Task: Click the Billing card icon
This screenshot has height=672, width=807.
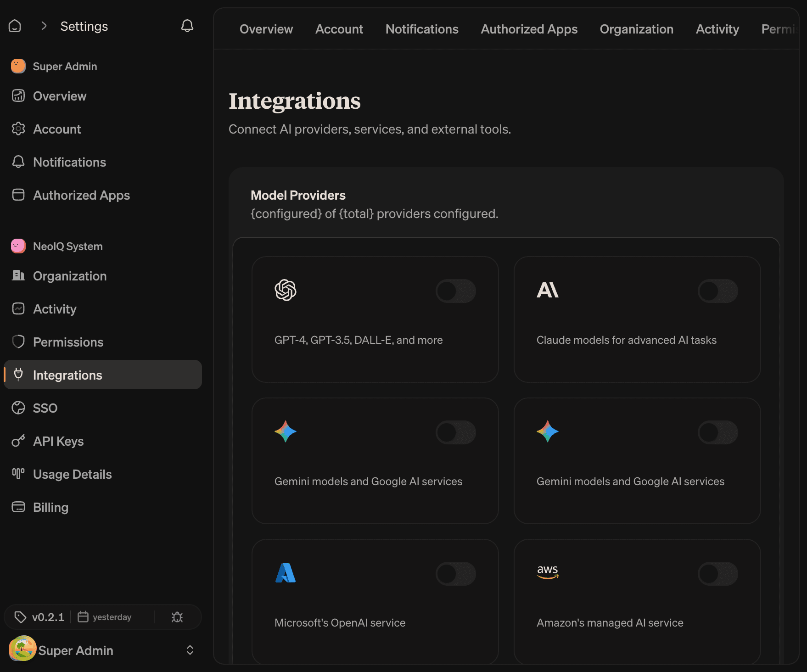Action: click(18, 507)
